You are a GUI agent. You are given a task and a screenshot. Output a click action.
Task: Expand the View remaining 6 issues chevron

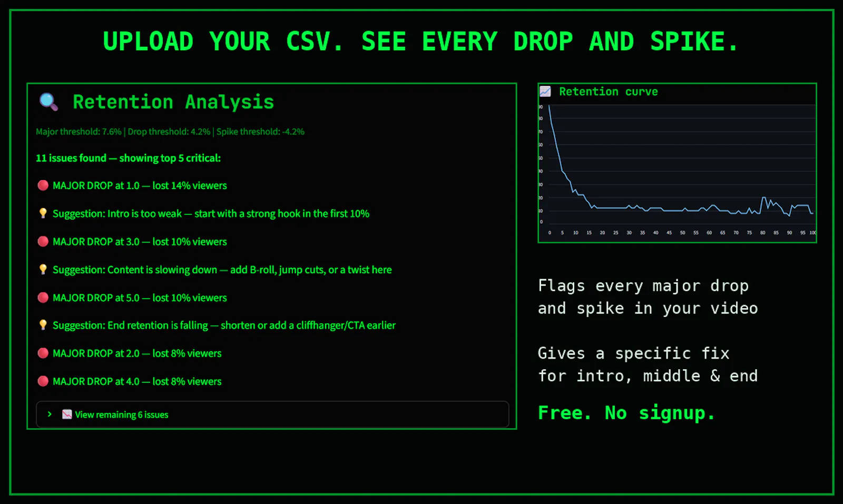pos(50,414)
